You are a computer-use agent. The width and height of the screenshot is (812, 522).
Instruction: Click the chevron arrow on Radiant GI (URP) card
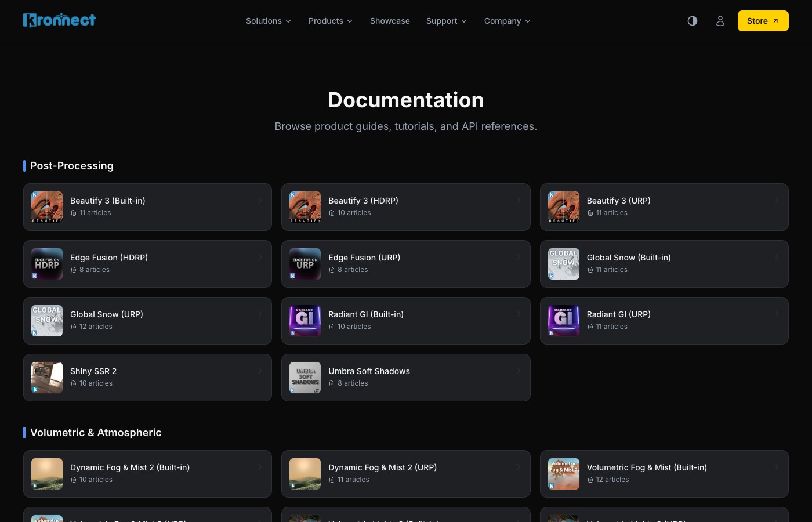777,314
